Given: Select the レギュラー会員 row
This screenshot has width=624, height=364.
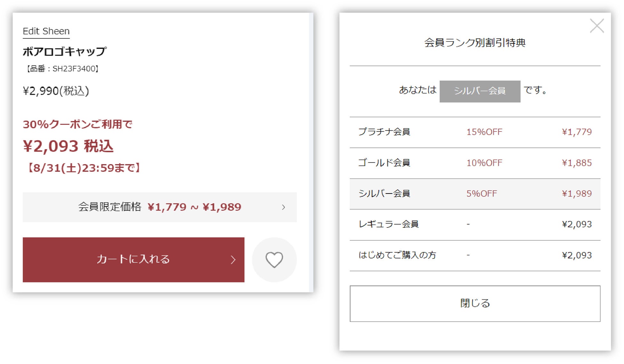Looking at the screenshot, I should 475,225.
